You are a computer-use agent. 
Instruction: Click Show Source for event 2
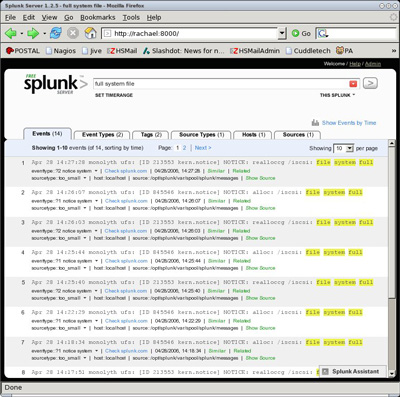tap(260, 208)
